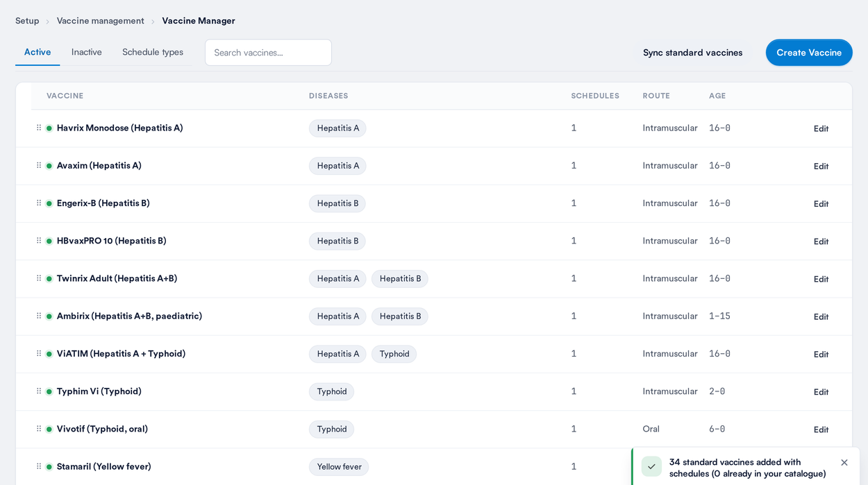Viewport: 868px width, 485px height.
Task: Grab the drag handle for Typhim Vi row
Action: [39, 391]
